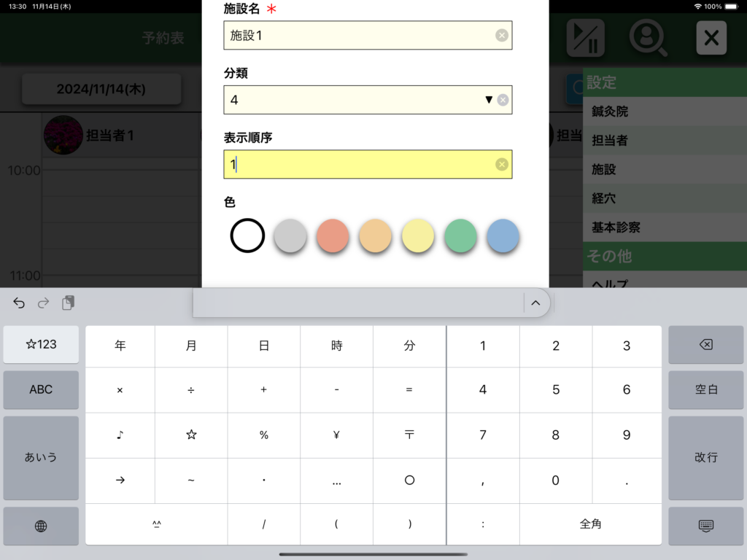The height and width of the screenshot is (560, 747).
Task: Expand keyboard candidate list chevron
Action: coord(535,303)
